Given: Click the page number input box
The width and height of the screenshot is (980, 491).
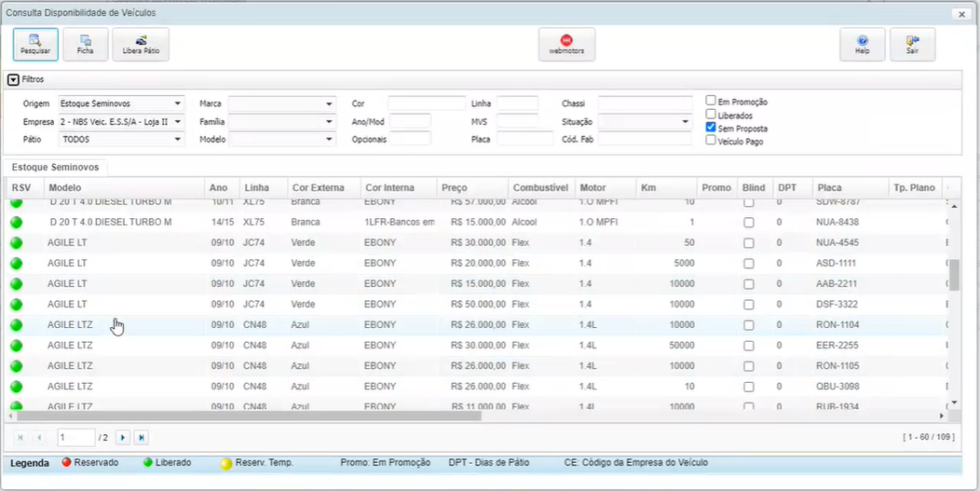Looking at the screenshot, I should [x=75, y=438].
